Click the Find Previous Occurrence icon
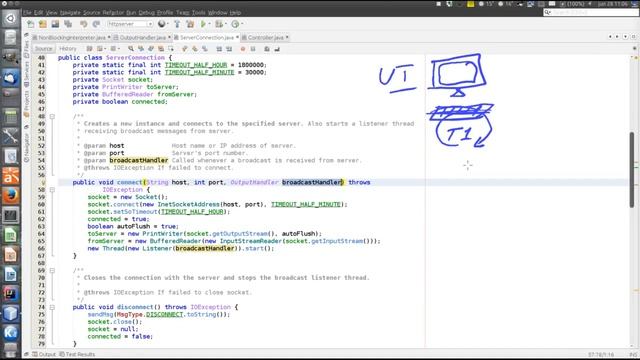The image size is (640, 360). pyautogui.click(x=141, y=49)
